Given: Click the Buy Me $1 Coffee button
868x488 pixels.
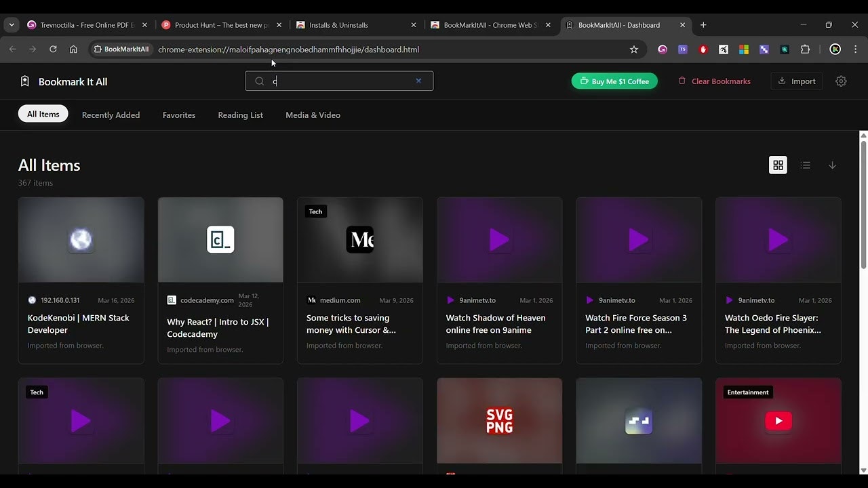Looking at the screenshot, I should (614, 81).
